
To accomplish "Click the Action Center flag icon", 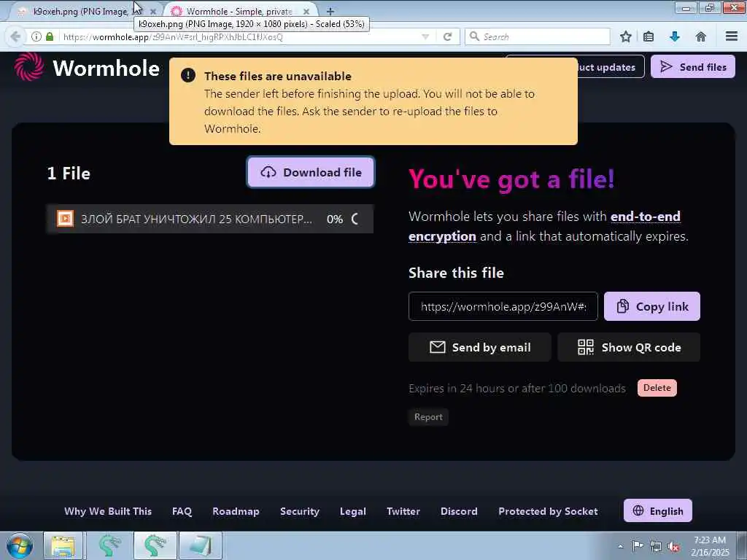I will tap(638, 546).
